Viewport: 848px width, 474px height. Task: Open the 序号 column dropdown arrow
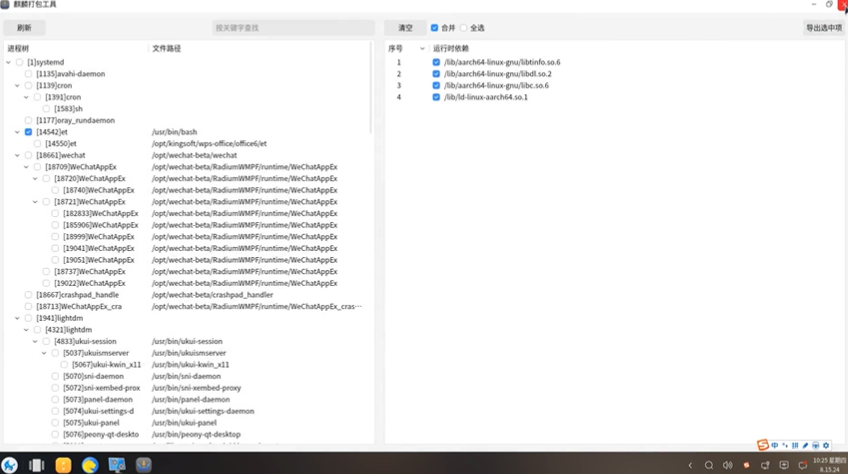pos(422,49)
